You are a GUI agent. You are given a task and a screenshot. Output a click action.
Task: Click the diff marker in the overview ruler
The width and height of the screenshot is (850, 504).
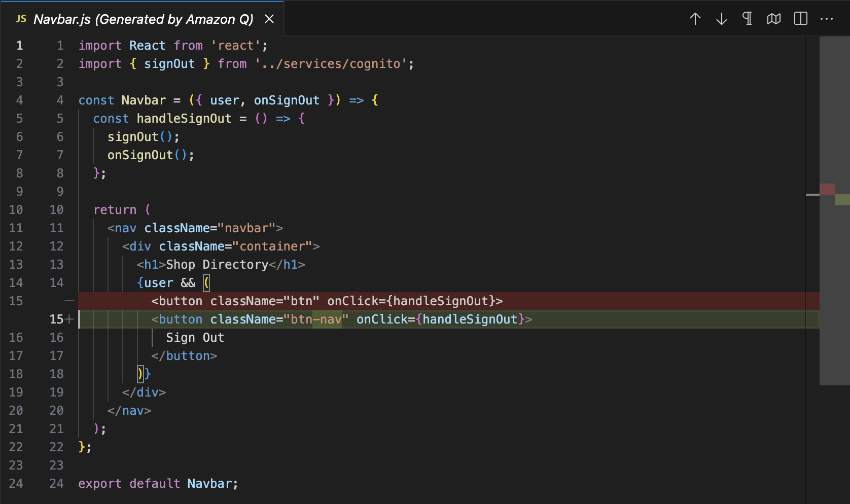[827, 189]
